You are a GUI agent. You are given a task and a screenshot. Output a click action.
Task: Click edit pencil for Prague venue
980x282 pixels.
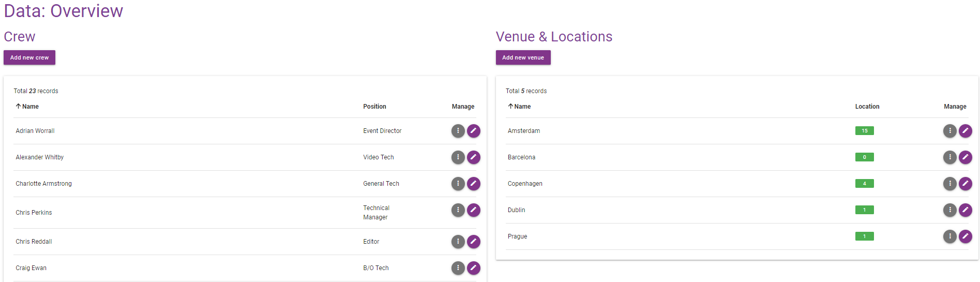pyautogui.click(x=965, y=236)
